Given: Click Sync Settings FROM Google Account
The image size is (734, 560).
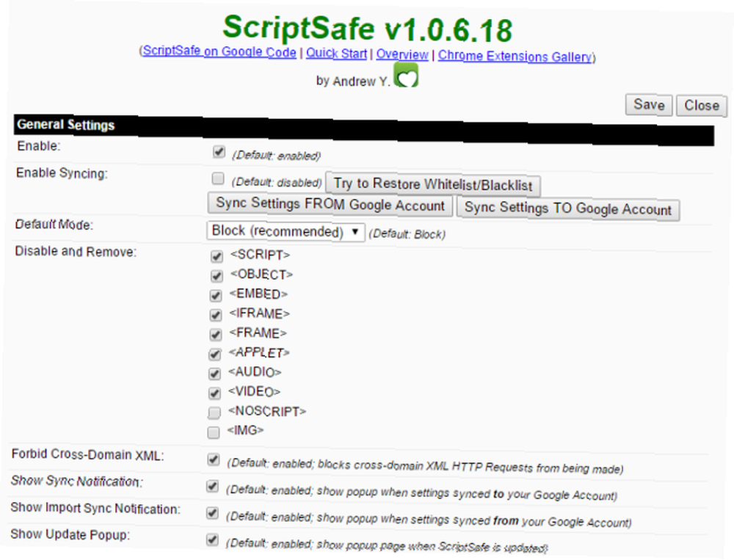Looking at the screenshot, I should (x=330, y=204).
